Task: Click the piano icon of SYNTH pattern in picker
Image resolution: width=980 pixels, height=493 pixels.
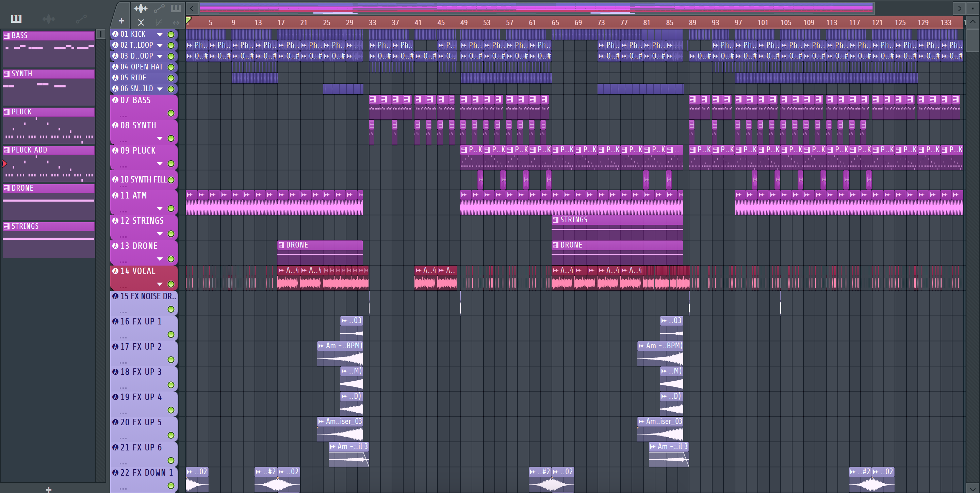Action: point(6,74)
